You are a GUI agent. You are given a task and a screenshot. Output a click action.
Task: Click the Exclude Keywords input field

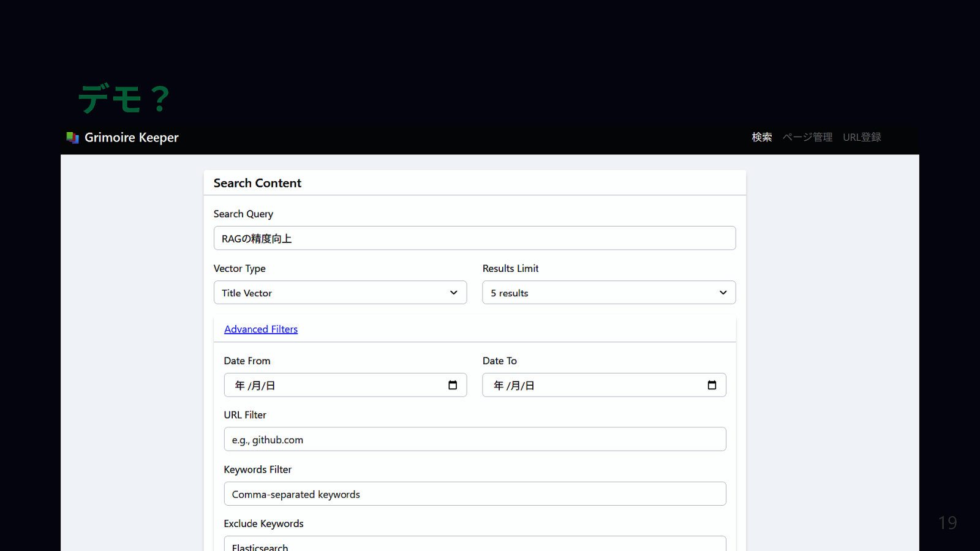coord(474,544)
